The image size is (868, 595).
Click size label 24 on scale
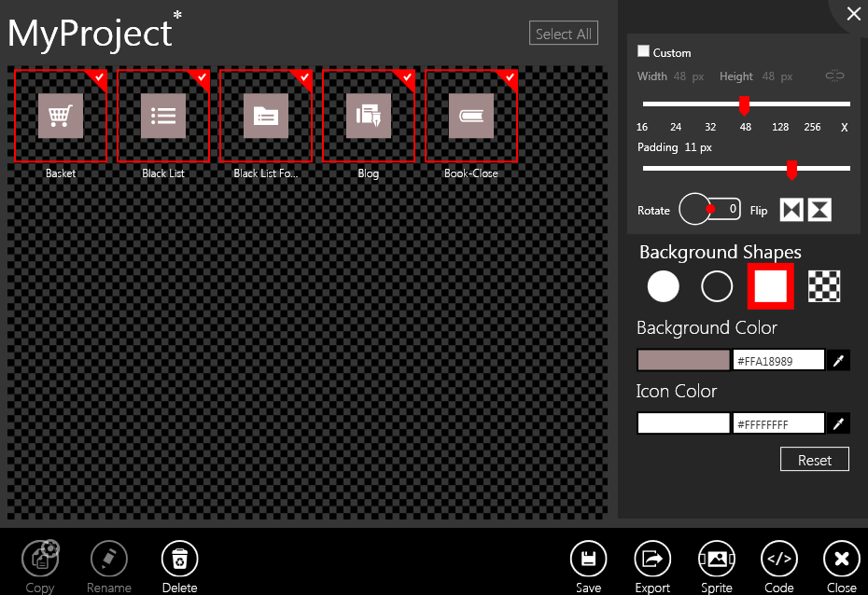[x=676, y=127]
